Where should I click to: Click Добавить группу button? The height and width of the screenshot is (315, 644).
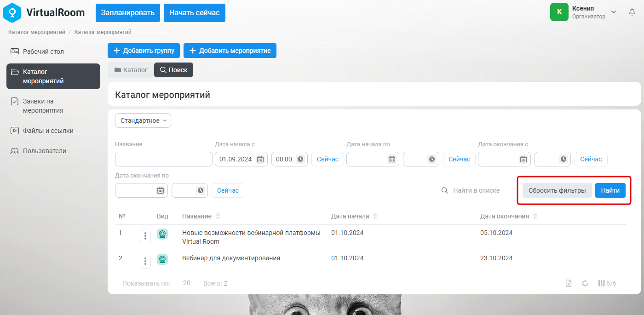tap(144, 51)
